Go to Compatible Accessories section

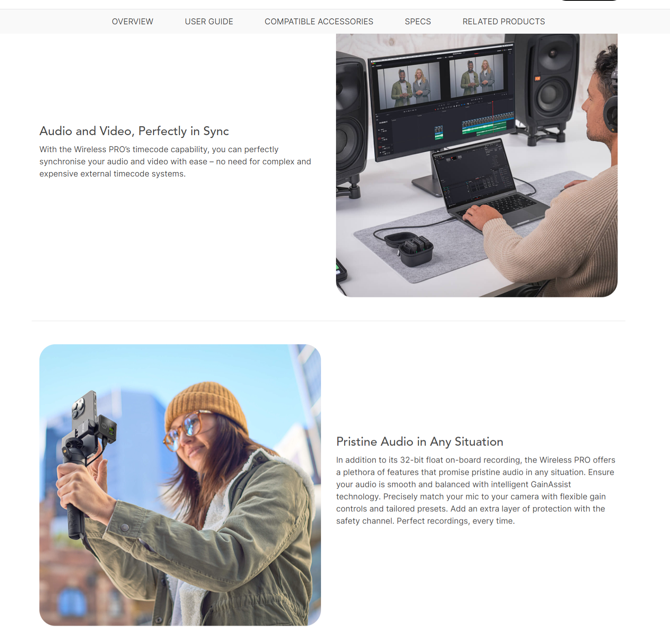click(319, 22)
